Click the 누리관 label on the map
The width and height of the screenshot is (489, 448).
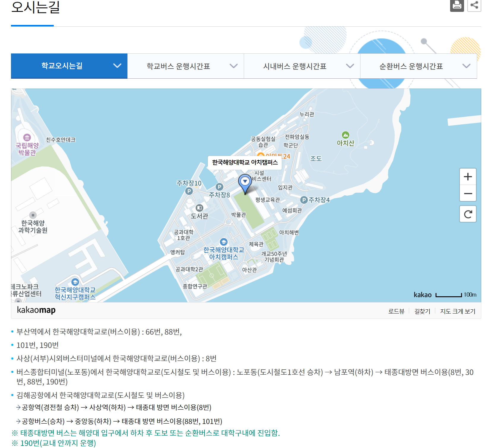pyautogui.click(x=307, y=114)
